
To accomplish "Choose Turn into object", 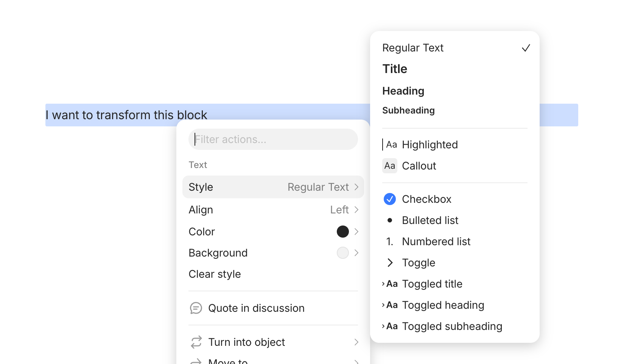I will (273, 342).
